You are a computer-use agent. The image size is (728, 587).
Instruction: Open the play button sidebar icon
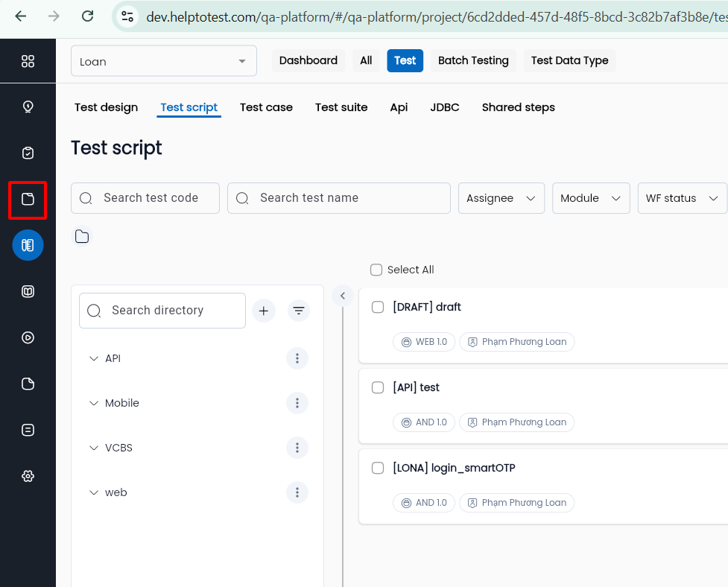click(28, 337)
